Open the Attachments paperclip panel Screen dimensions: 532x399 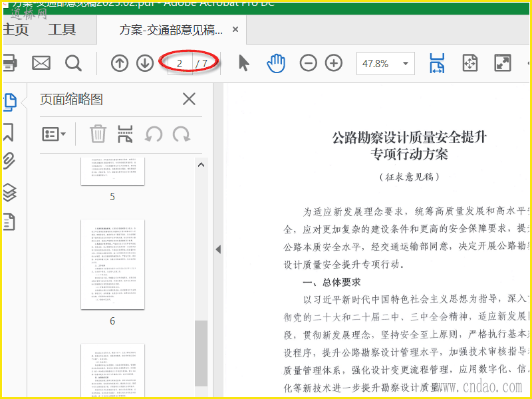point(9,161)
